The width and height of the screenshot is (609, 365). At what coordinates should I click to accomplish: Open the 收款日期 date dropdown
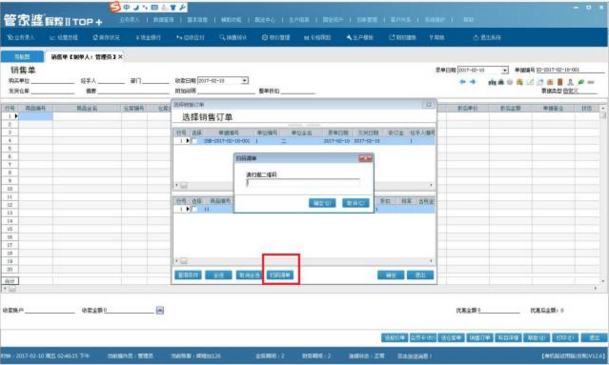245,81
